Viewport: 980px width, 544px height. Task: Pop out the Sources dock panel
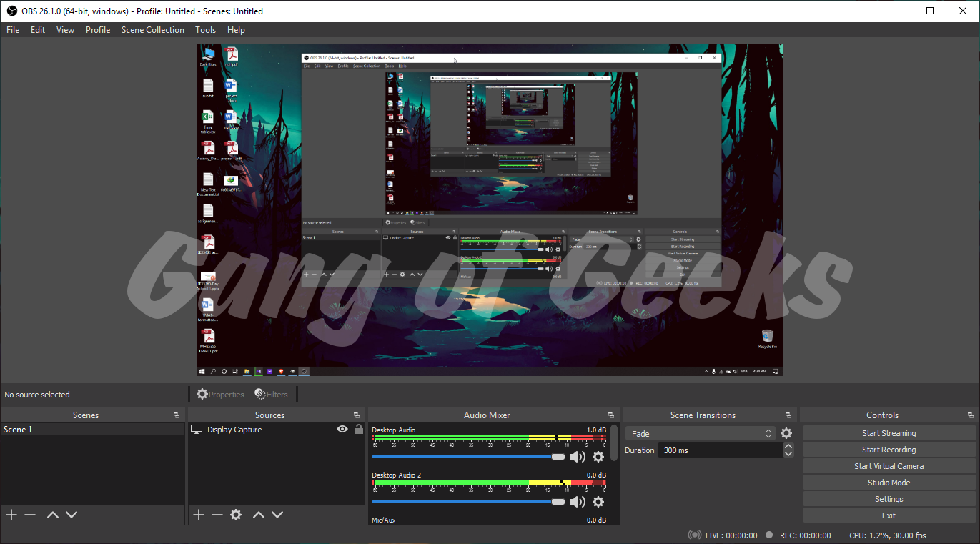point(357,415)
